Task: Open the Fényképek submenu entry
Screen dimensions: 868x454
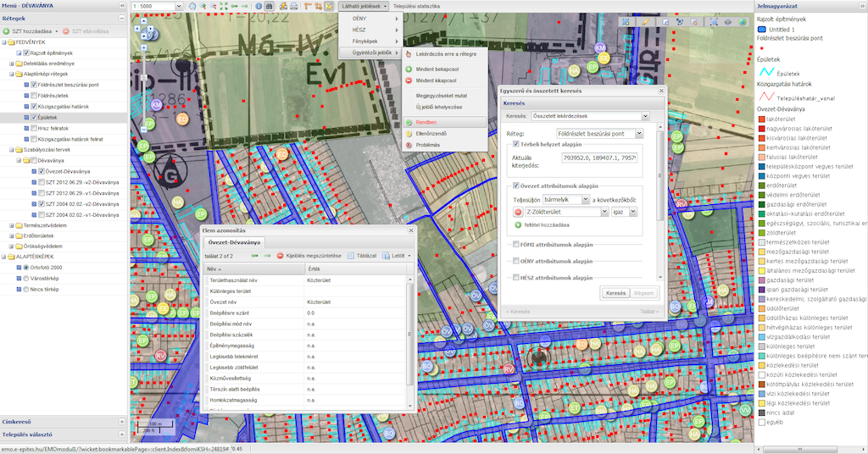Action: tap(364, 41)
